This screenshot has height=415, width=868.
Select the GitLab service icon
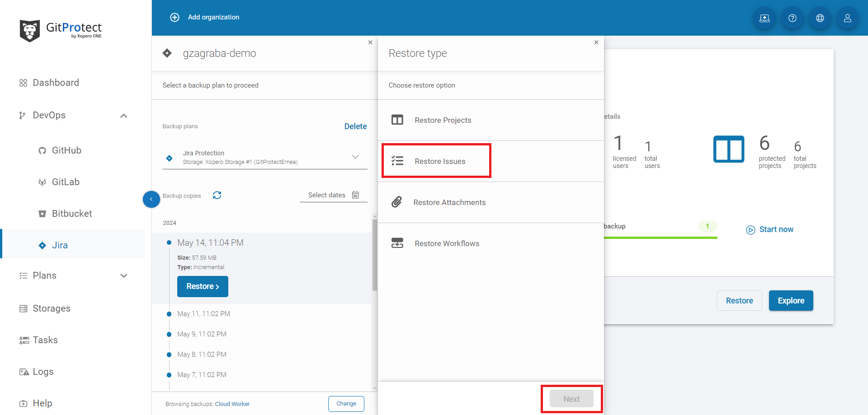pyautogui.click(x=42, y=182)
